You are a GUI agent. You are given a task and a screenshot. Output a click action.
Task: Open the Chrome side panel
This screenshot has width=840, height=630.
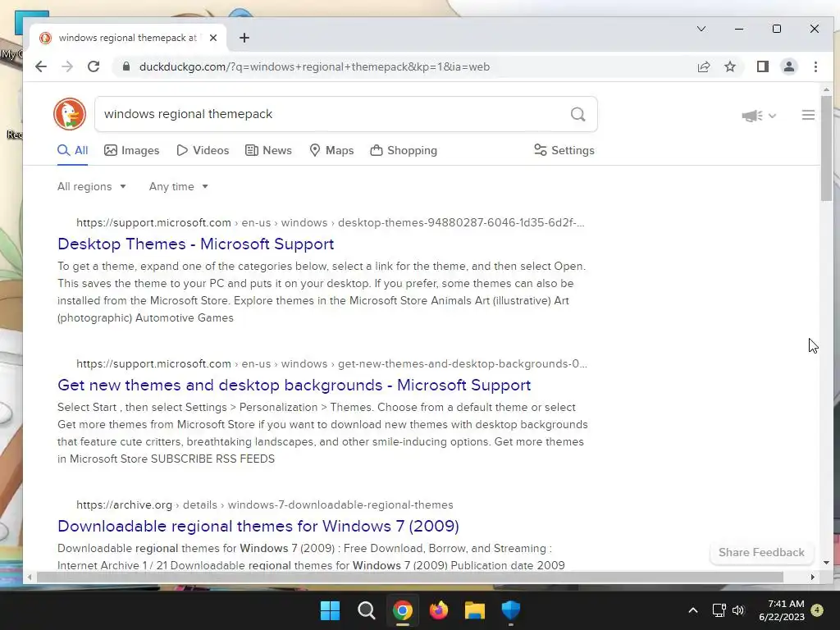pyautogui.click(x=762, y=66)
